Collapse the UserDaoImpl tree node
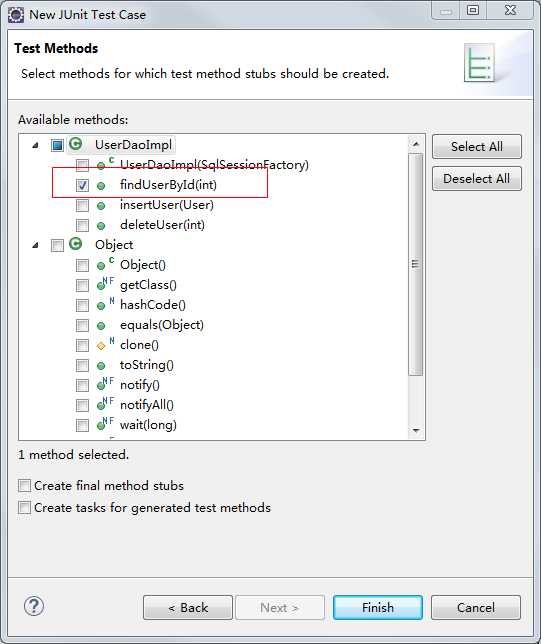The image size is (541, 644). point(36,145)
